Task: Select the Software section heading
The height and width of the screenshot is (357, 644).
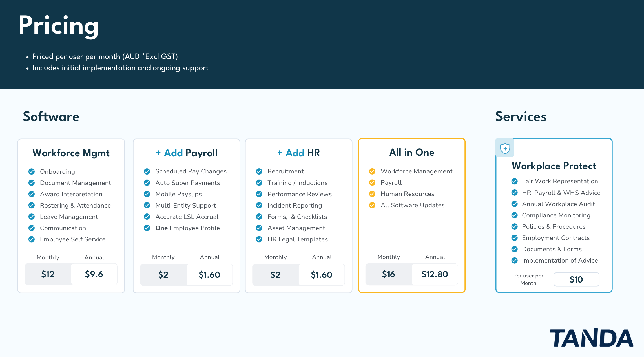Action: click(x=51, y=117)
